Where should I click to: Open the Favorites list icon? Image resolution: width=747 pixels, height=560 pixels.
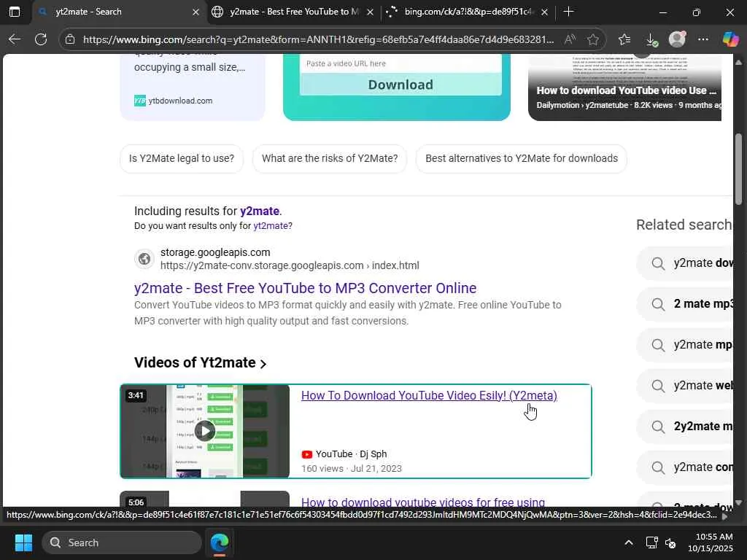coord(624,39)
